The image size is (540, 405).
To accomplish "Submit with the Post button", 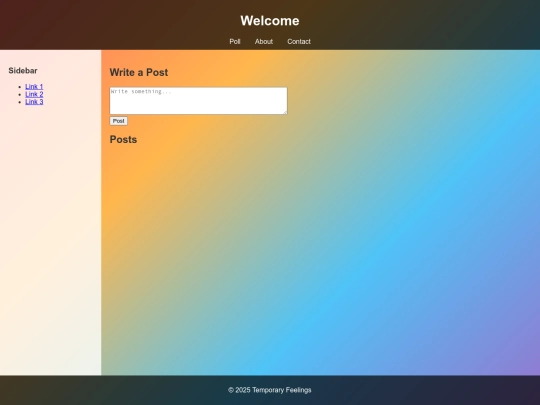I will click(118, 121).
